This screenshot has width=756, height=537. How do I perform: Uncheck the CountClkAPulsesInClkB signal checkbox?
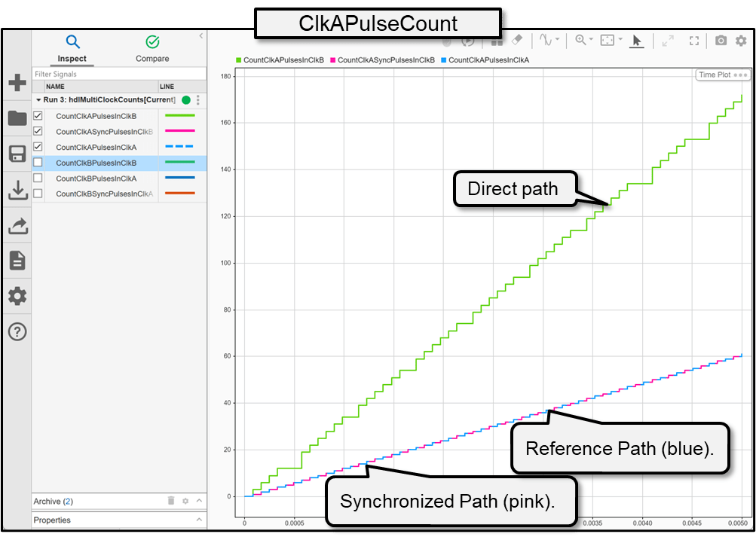[x=38, y=116]
